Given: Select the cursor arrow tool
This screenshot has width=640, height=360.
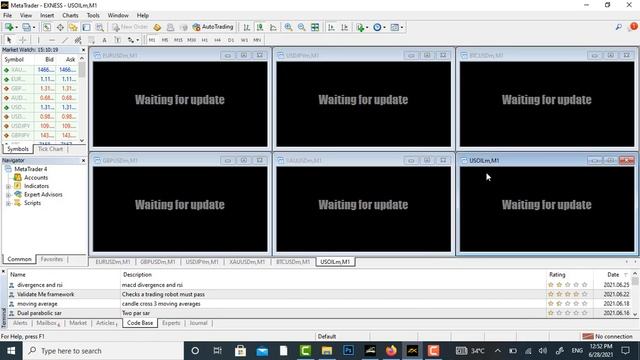Looking at the screenshot, I should pyautogui.click(x=9, y=40).
